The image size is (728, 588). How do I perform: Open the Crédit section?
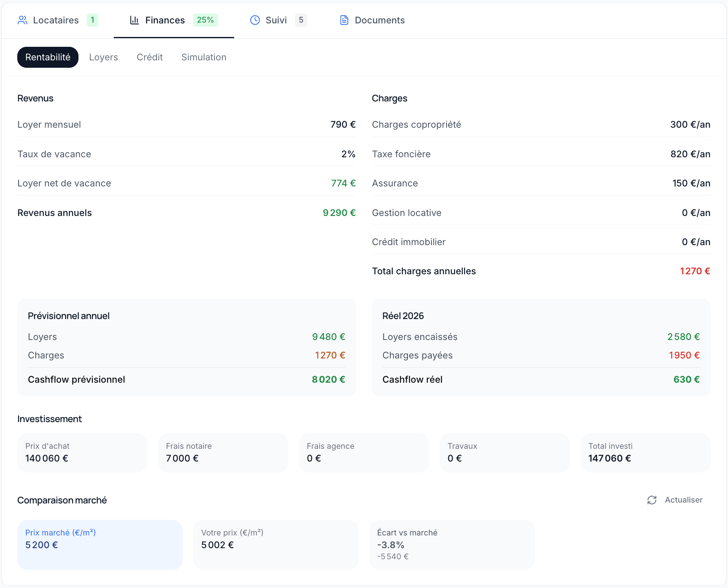(x=150, y=57)
